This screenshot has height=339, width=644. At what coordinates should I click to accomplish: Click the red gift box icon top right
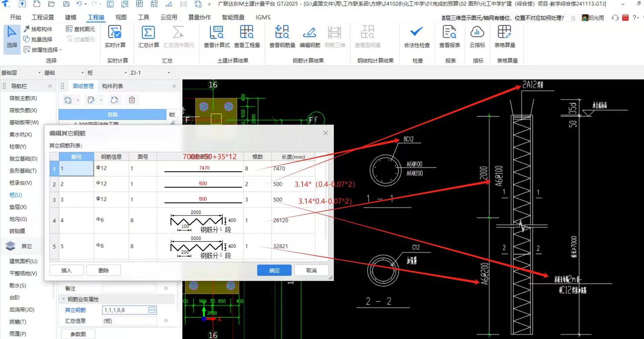coord(625,18)
